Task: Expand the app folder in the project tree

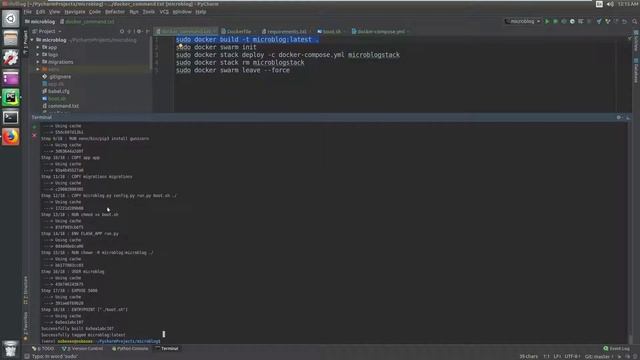Action: pyautogui.click(x=38, y=47)
